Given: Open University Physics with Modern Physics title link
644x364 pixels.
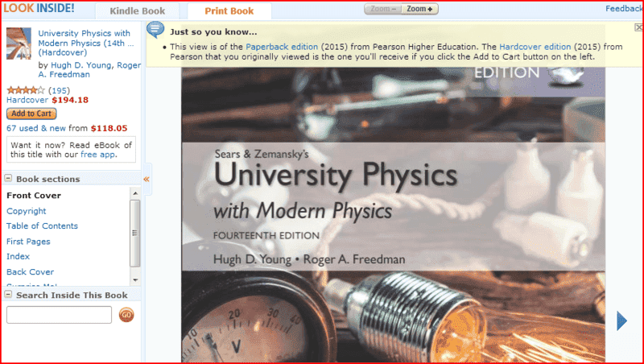Looking at the screenshot, I should click(x=86, y=43).
